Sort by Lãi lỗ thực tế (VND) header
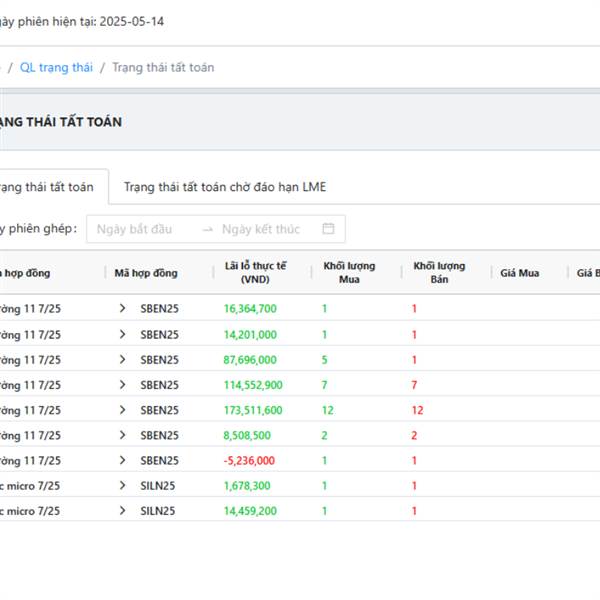The width and height of the screenshot is (600, 600). [x=255, y=272]
